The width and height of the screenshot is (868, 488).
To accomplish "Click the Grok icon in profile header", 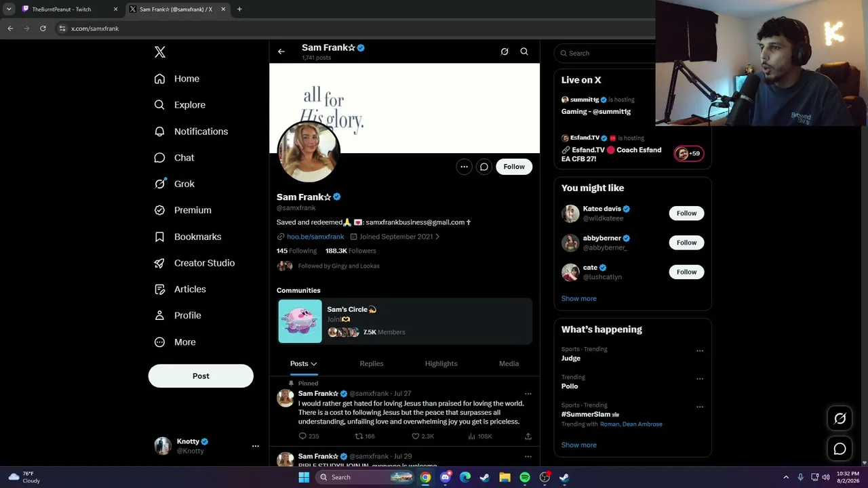I will 505,52.
